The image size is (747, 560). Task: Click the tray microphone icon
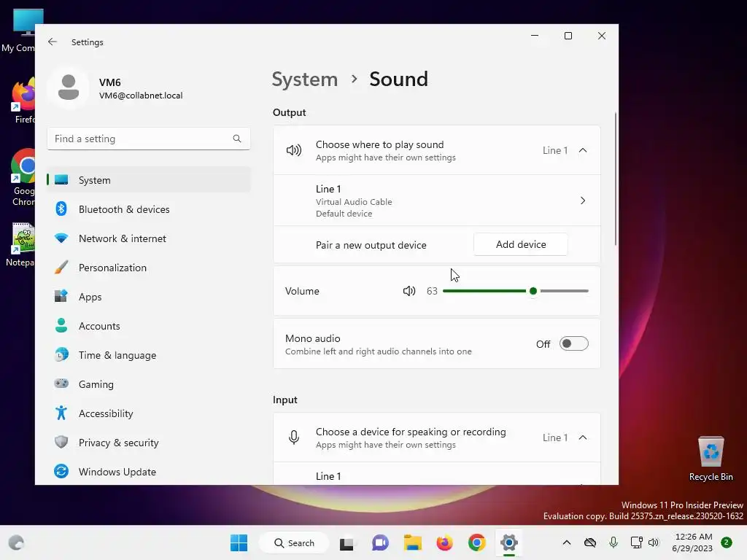[x=614, y=542]
